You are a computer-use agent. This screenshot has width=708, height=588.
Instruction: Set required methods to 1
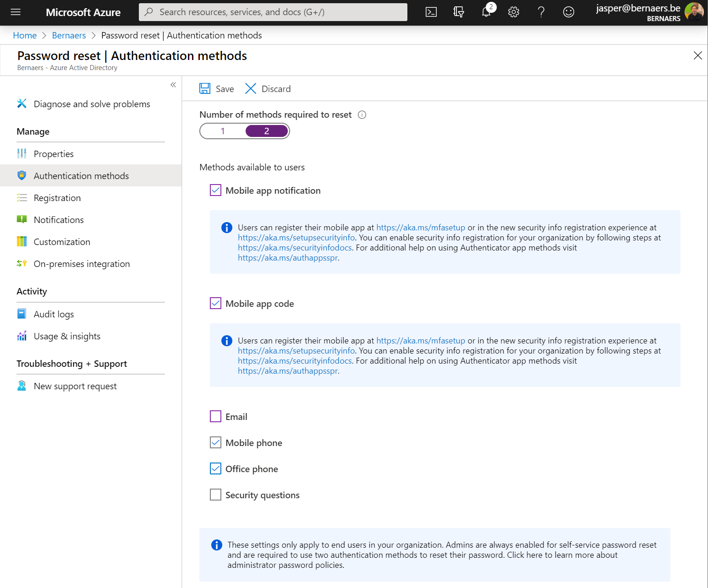(x=223, y=131)
